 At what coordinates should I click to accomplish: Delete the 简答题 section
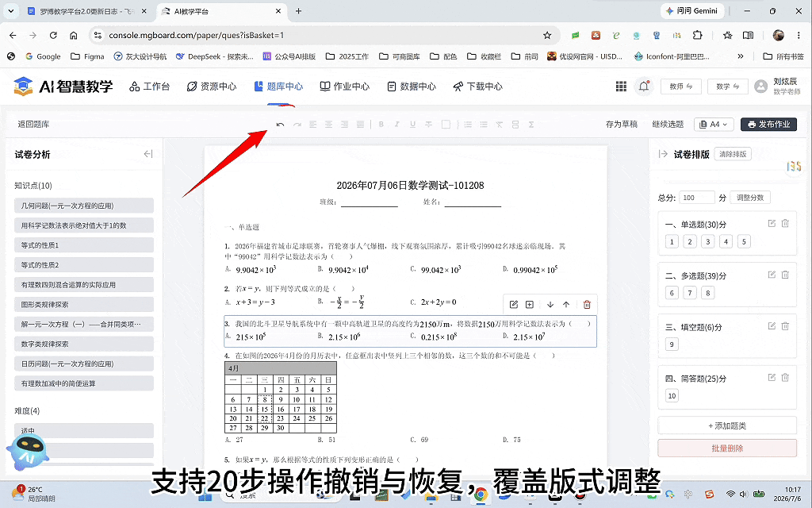pos(785,377)
